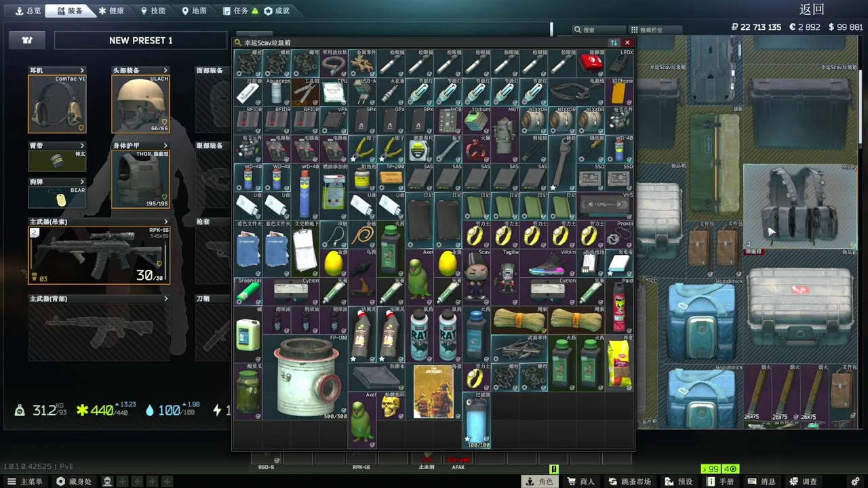Click the VHS cassette item
The height and width of the screenshot is (488, 868).
click(606, 206)
